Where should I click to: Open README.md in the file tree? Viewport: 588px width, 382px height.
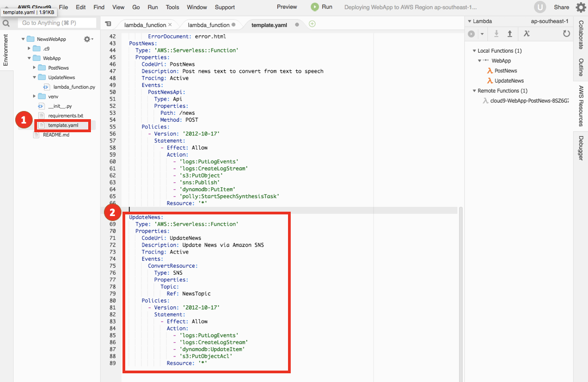click(x=56, y=135)
